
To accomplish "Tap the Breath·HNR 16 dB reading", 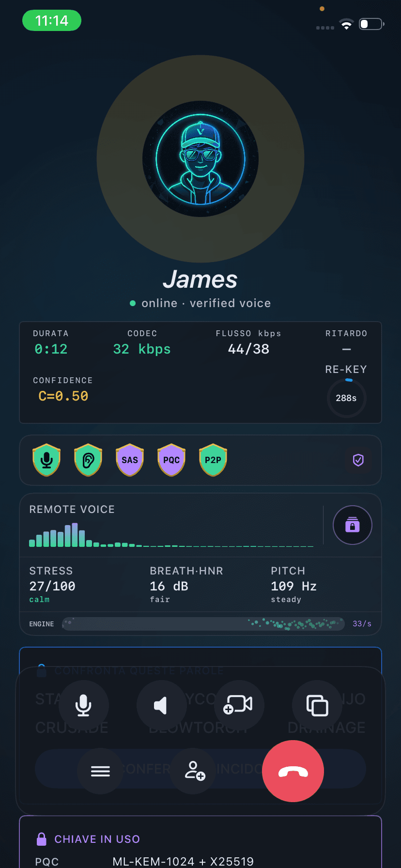I will coord(169,586).
